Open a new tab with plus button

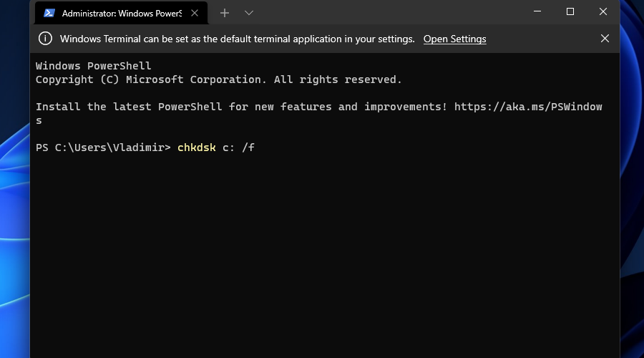coord(224,13)
